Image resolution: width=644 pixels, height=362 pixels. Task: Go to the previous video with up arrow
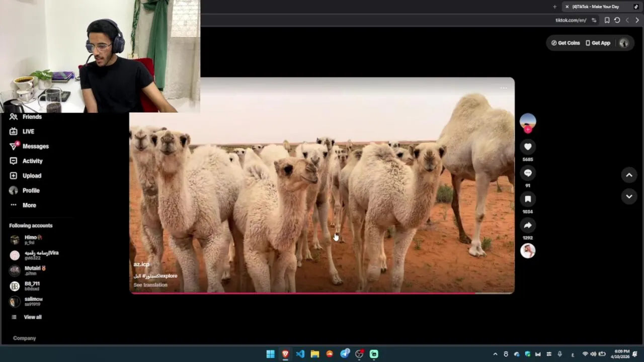tap(629, 175)
